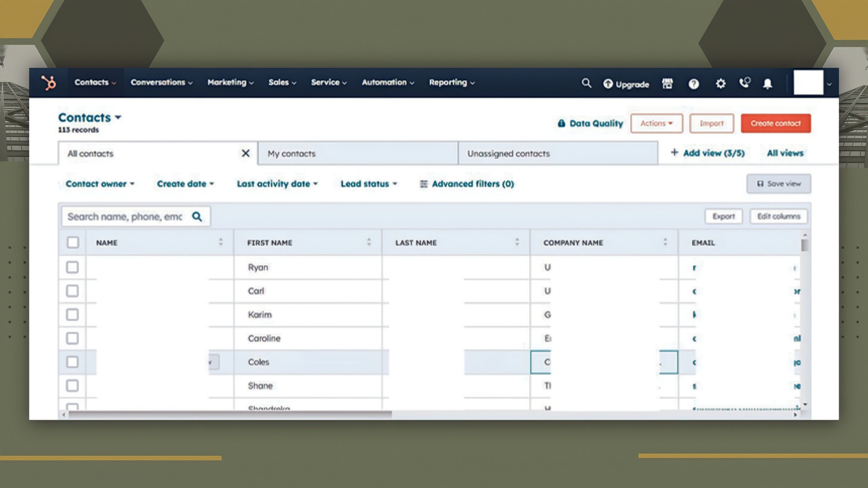Click the Help question mark icon
Image resolution: width=868 pixels, height=488 pixels.
693,84
